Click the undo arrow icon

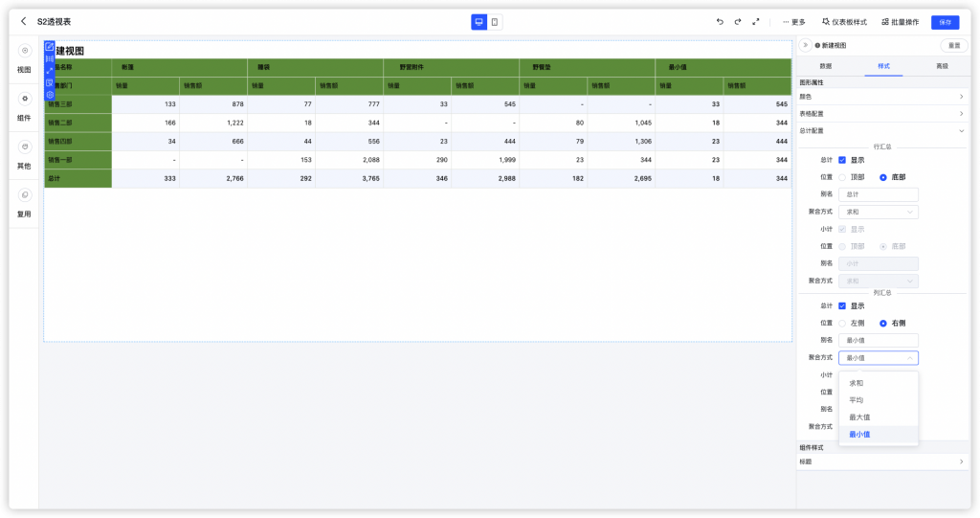(720, 22)
